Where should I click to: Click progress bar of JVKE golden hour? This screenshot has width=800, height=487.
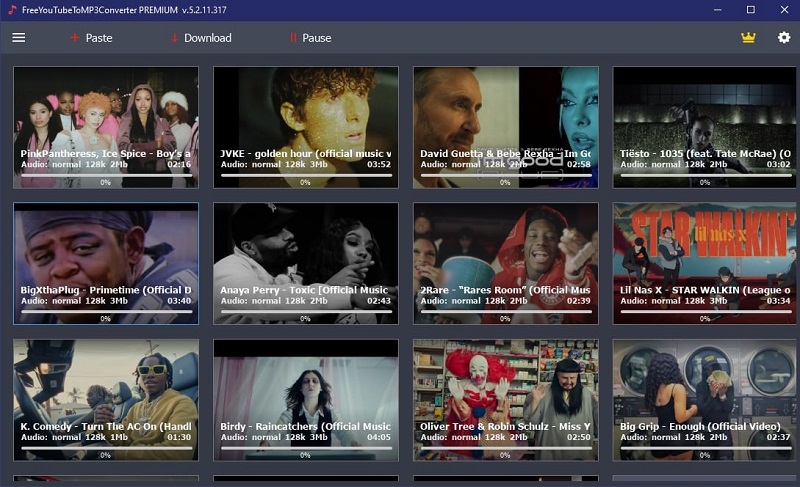(306, 175)
